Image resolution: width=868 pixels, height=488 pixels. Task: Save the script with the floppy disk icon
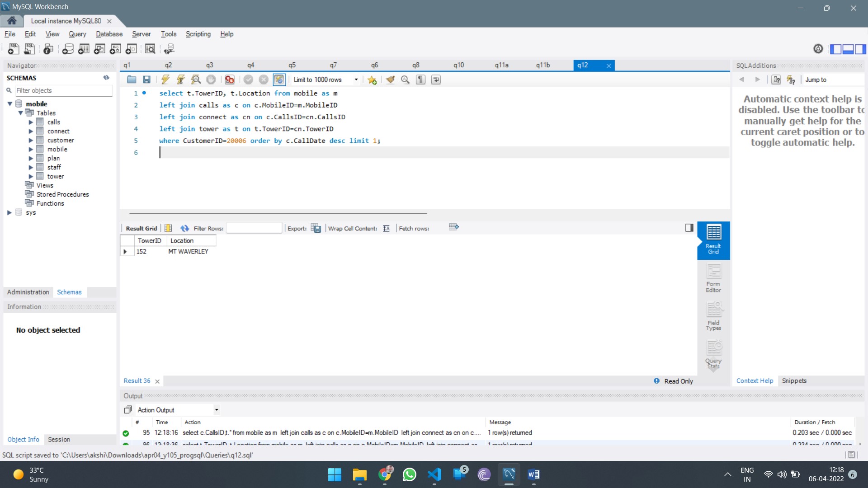point(146,80)
